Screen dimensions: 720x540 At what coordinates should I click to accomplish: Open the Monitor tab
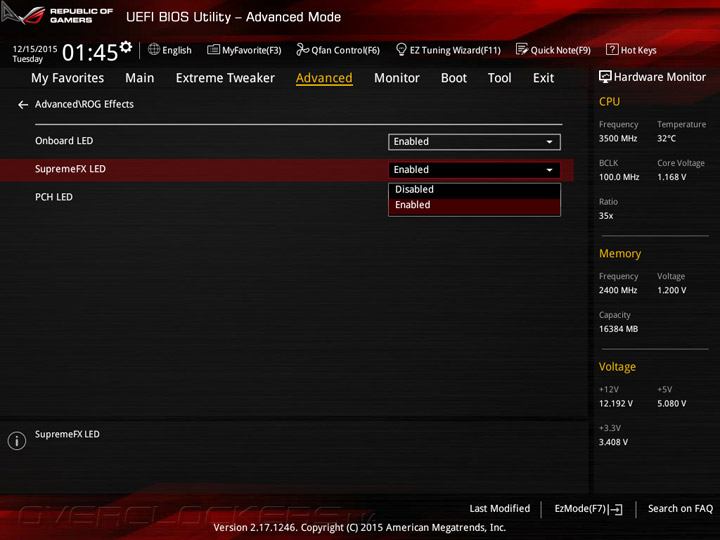(397, 78)
